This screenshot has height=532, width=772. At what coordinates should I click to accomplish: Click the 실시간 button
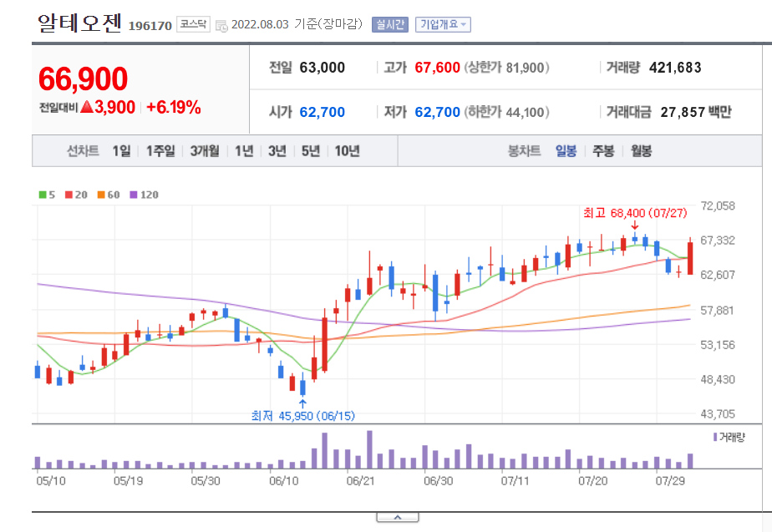[x=390, y=24]
